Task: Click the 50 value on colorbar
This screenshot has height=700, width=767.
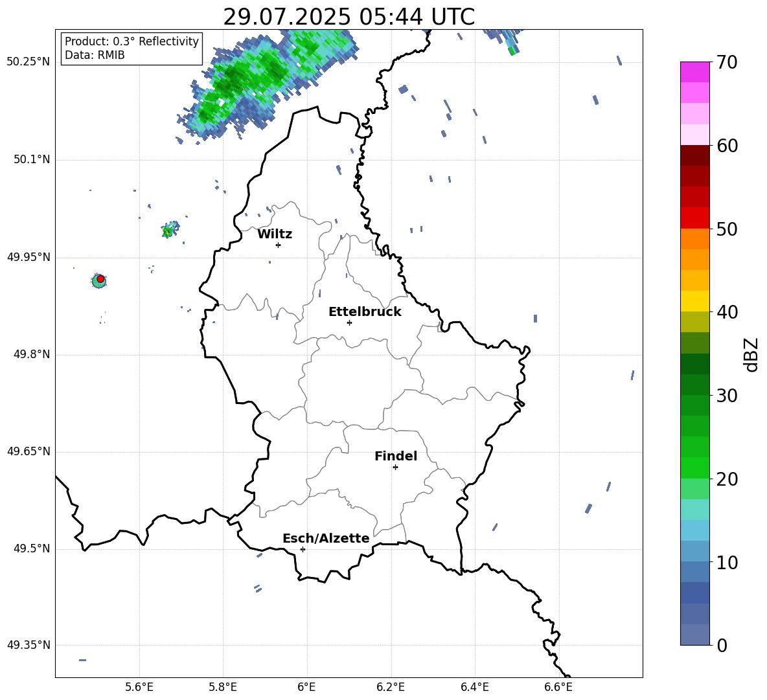Action: (726, 229)
